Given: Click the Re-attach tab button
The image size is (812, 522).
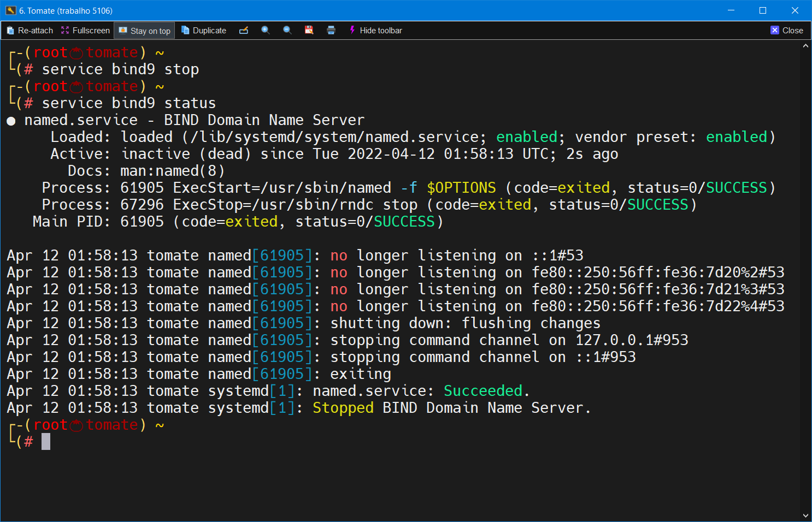Looking at the screenshot, I should 30,31.
